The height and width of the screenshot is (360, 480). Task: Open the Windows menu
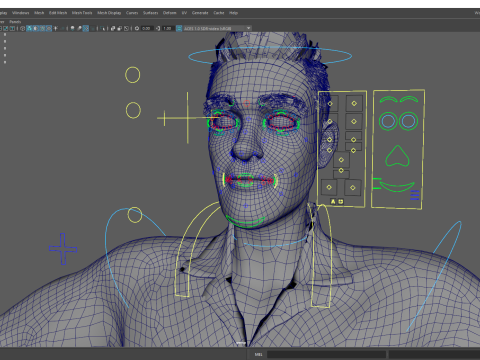[x=21, y=13]
